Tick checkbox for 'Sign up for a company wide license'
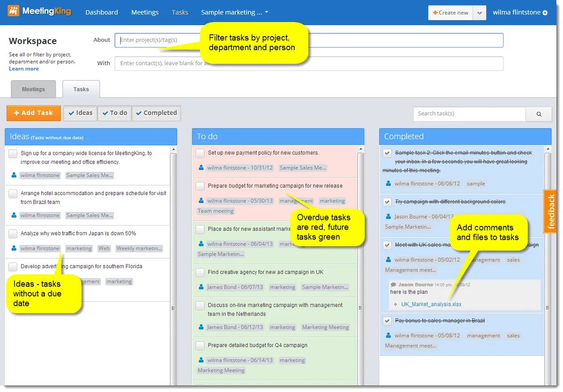The width and height of the screenshot is (563, 392). (13, 153)
